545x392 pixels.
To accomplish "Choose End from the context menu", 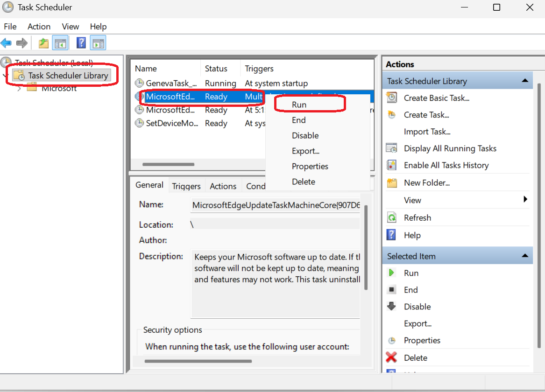I will 298,120.
